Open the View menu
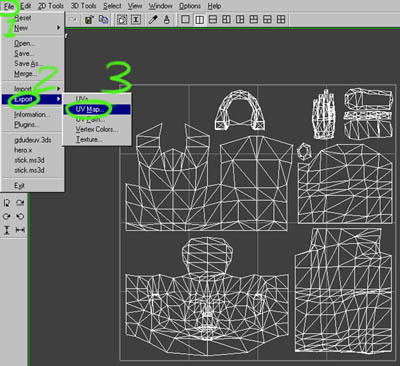400x366 pixels. tap(135, 6)
